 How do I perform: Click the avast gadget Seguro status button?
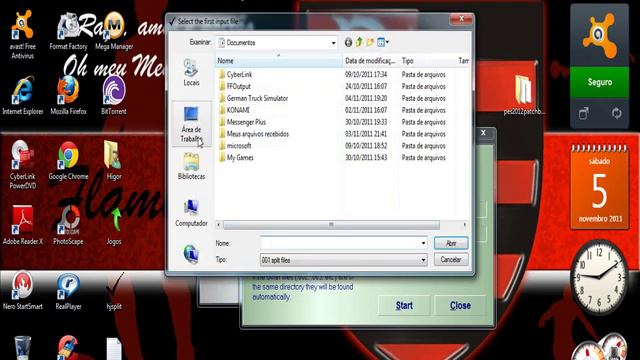tap(600, 82)
